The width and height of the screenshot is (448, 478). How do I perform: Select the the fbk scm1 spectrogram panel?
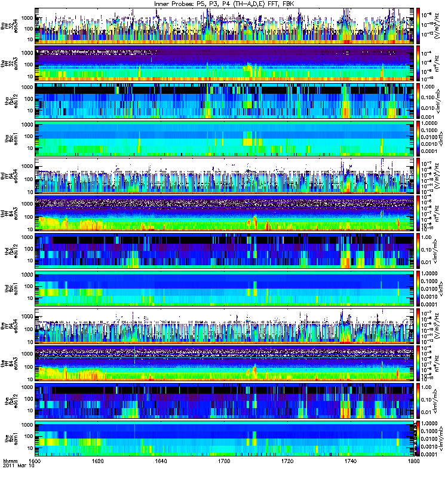tap(225, 439)
